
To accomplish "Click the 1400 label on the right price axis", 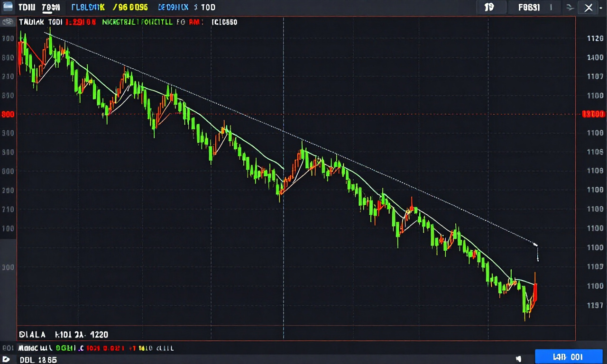I will [595, 57].
